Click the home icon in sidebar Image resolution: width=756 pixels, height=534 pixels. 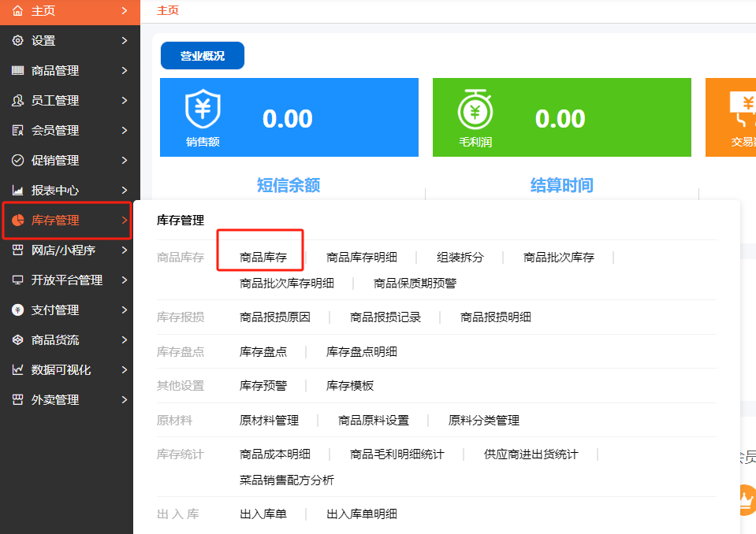(x=17, y=11)
